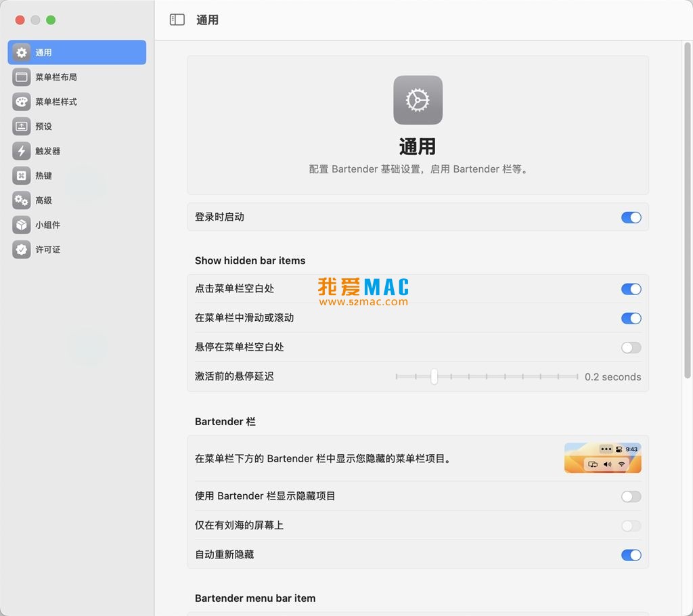693x616 pixels.
Task: Open the 预设 sidebar icon
Action: click(x=22, y=127)
